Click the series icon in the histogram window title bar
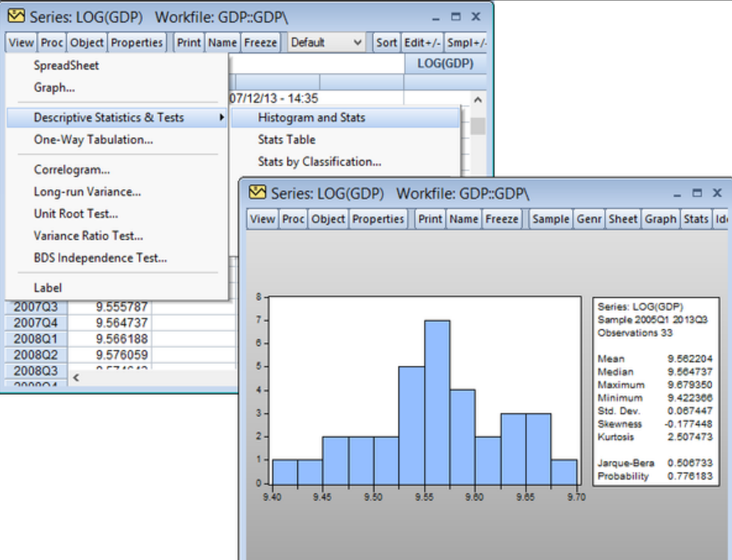The image size is (732, 560). pos(257,193)
